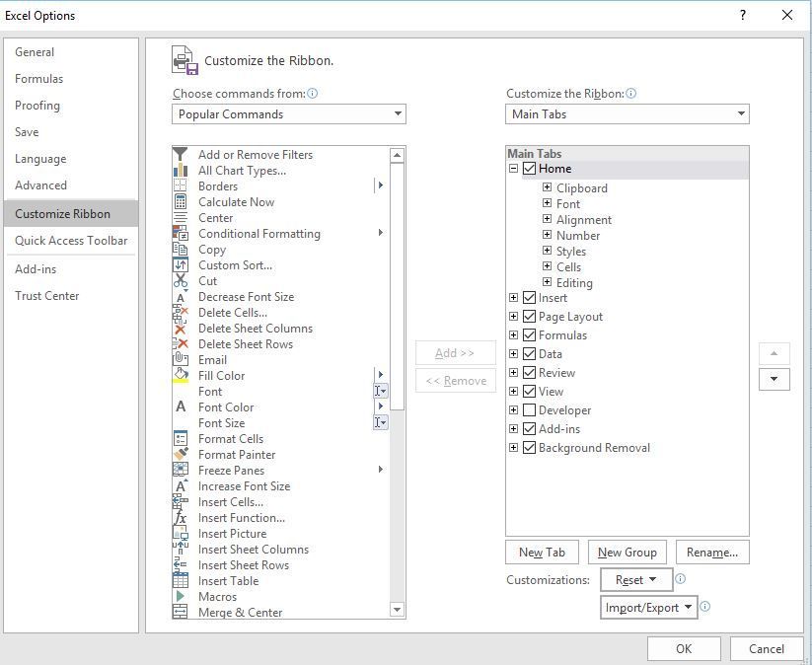Open the Quick Access Toolbar category
Image resolution: width=812 pixels, height=665 pixels.
pyautogui.click(x=71, y=241)
